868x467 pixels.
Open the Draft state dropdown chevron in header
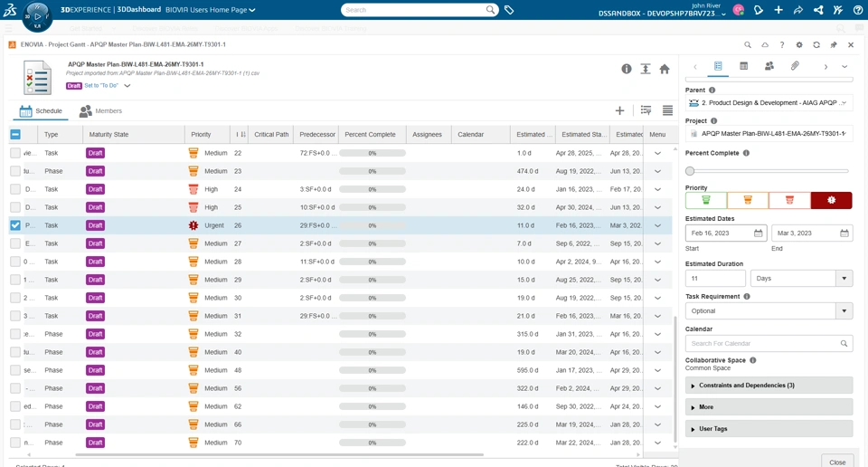pyautogui.click(x=127, y=86)
